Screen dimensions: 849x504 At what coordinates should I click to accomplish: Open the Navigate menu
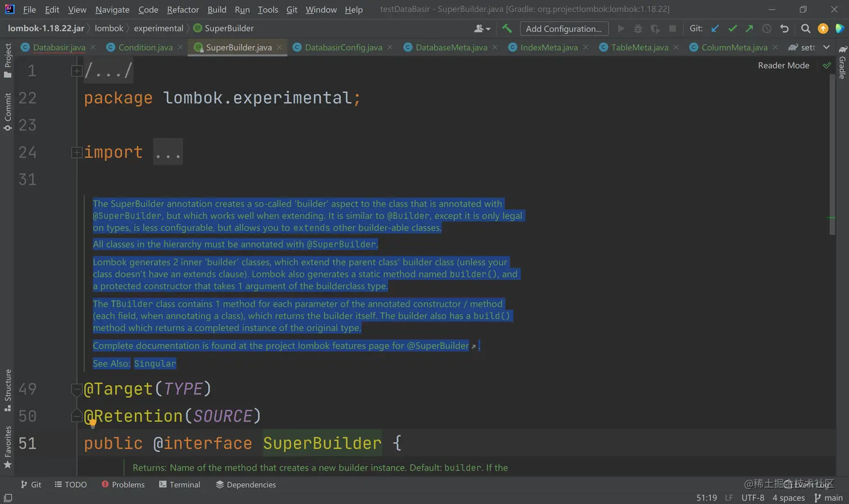(112, 10)
